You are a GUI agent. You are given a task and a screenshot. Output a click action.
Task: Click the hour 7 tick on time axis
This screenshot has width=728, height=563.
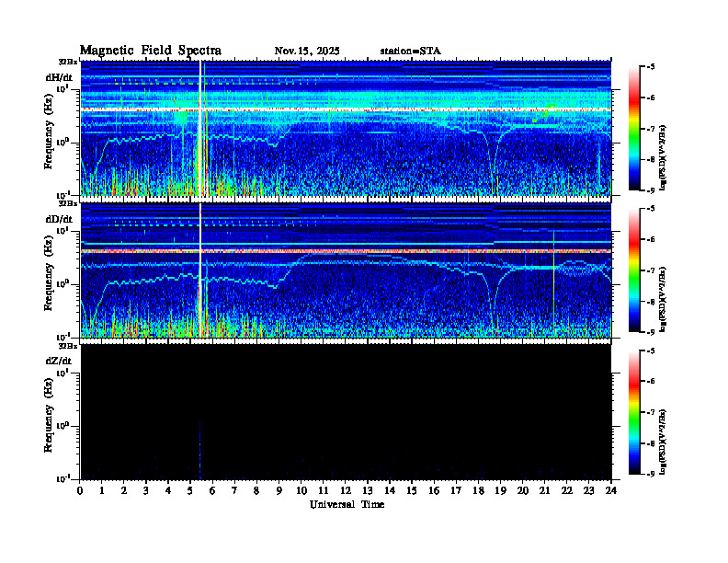tap(234, 491)
